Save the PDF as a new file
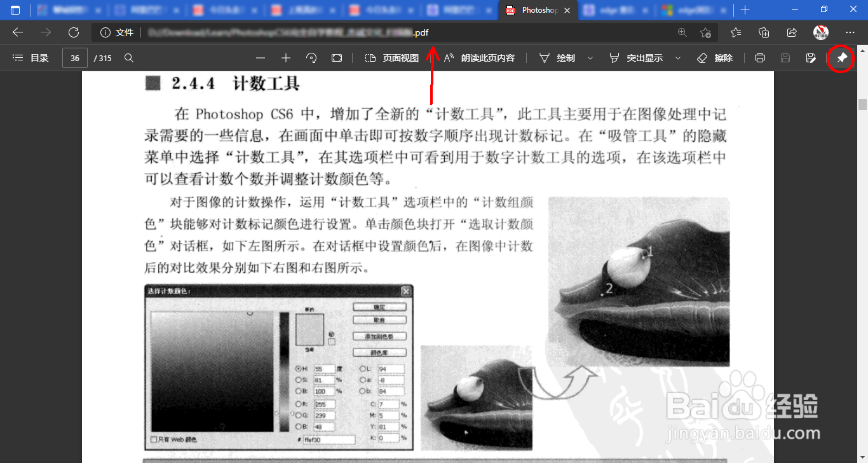The height and width of the screenshot is (463, 868). pyautogui.click(x=811, y=58)
